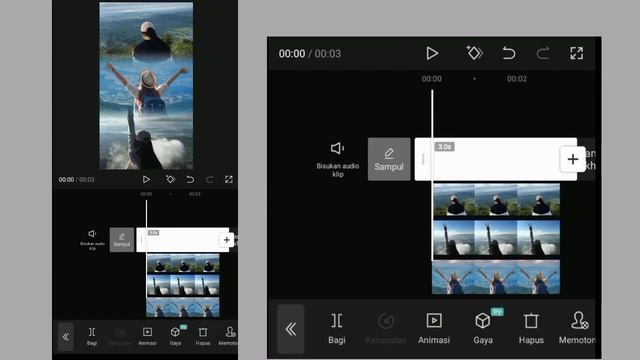Redo the edit in the small phone view
Image resolution: width=640 pixels, height=360 pixels.
point(209,179)
